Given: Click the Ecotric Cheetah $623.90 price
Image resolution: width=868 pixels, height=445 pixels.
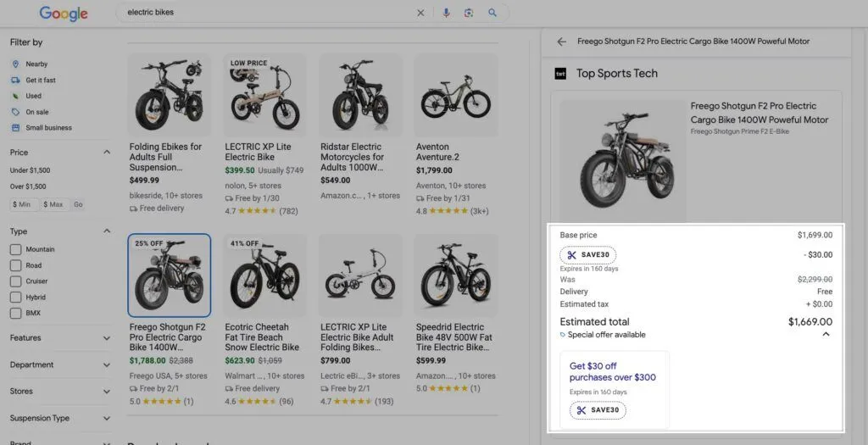Looking at the screenshot, I should pyautogui.click(x=240, y=361).
